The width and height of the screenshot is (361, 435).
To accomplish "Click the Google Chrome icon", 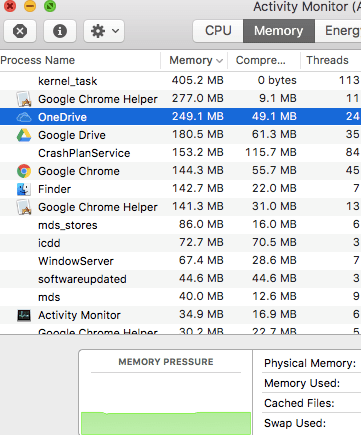I will coord(24,171).
